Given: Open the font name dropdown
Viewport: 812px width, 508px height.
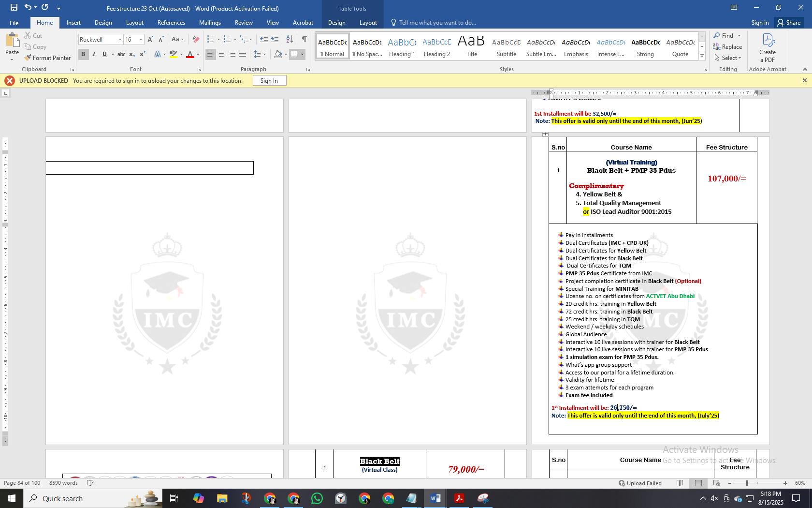Looking at the screenshot, I should click(120, 40).
